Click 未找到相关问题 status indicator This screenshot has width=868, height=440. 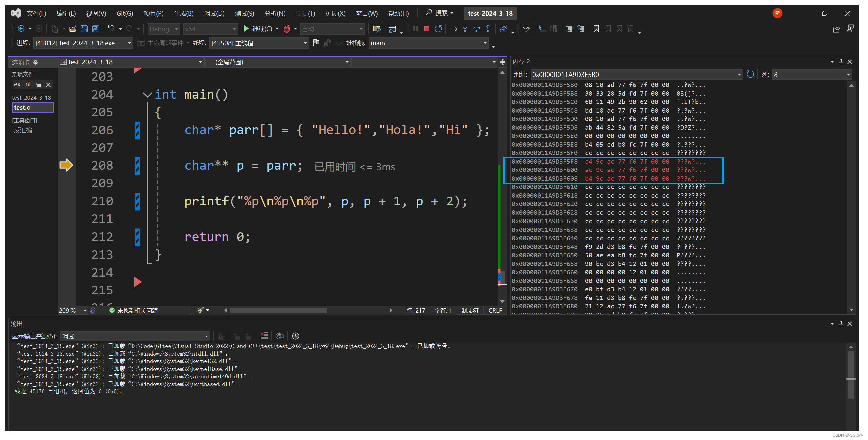133,310
